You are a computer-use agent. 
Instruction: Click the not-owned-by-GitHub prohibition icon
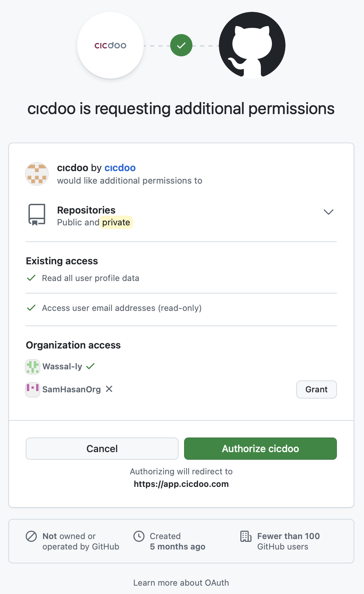pos(31,536)
